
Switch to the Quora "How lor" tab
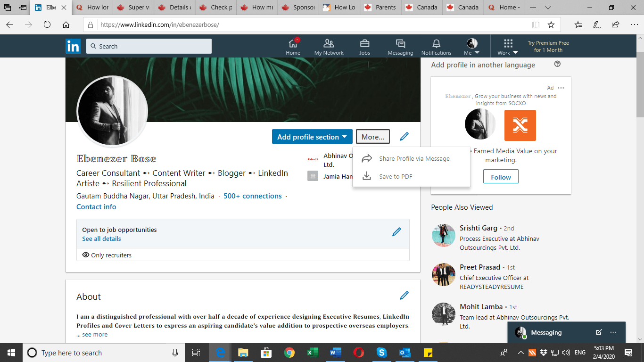coord(93,8)
